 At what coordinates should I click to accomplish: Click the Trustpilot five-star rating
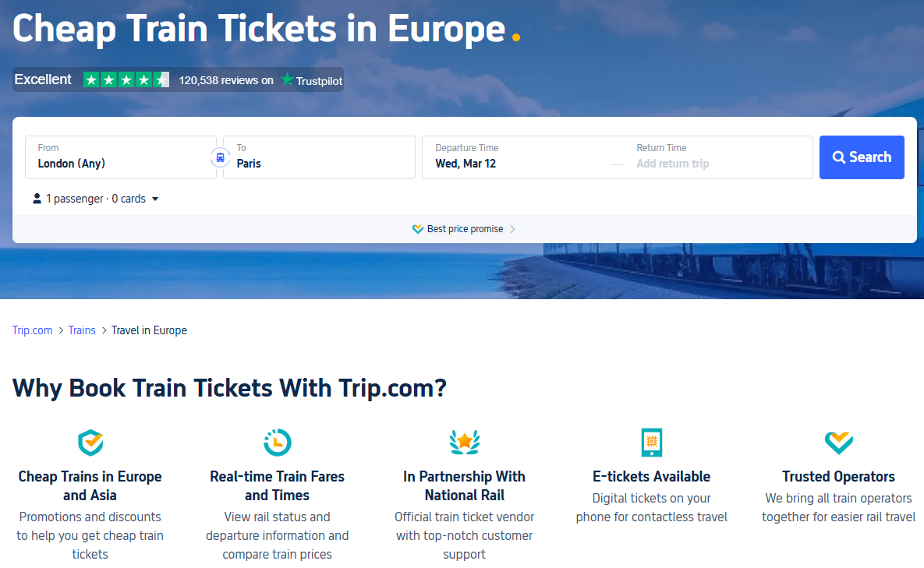click(126, 79)
